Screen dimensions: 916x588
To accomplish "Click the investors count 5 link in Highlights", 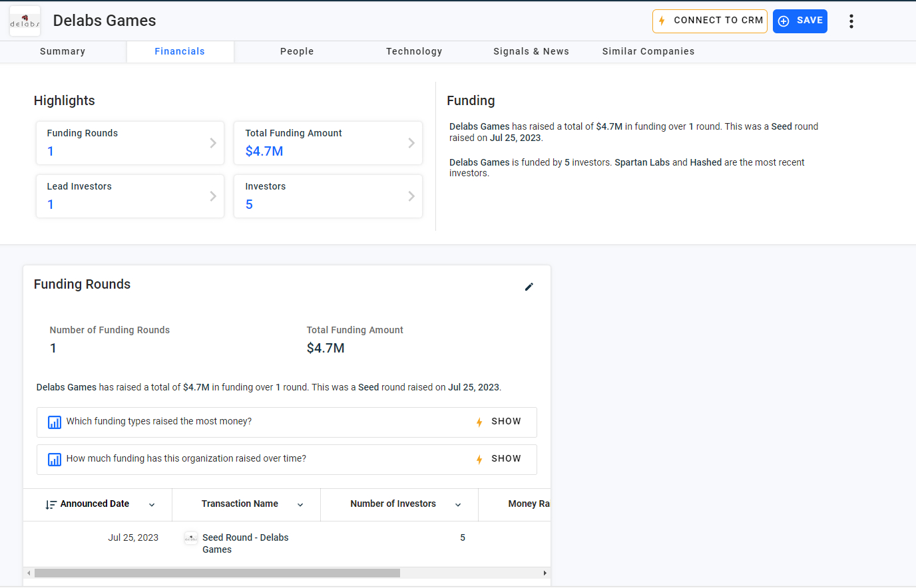I will coord(249,204).
